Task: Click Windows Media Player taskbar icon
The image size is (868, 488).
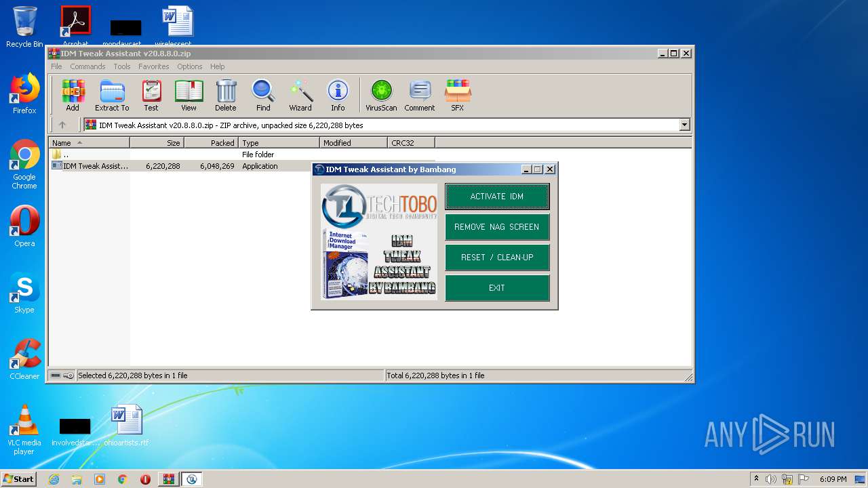Action: 100,479
